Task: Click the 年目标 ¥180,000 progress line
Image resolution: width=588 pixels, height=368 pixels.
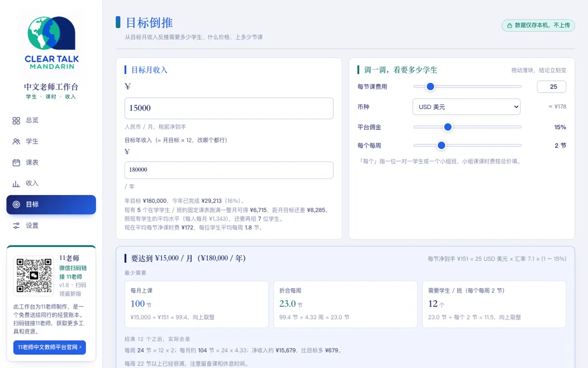Action: click(x=185, y=201)
